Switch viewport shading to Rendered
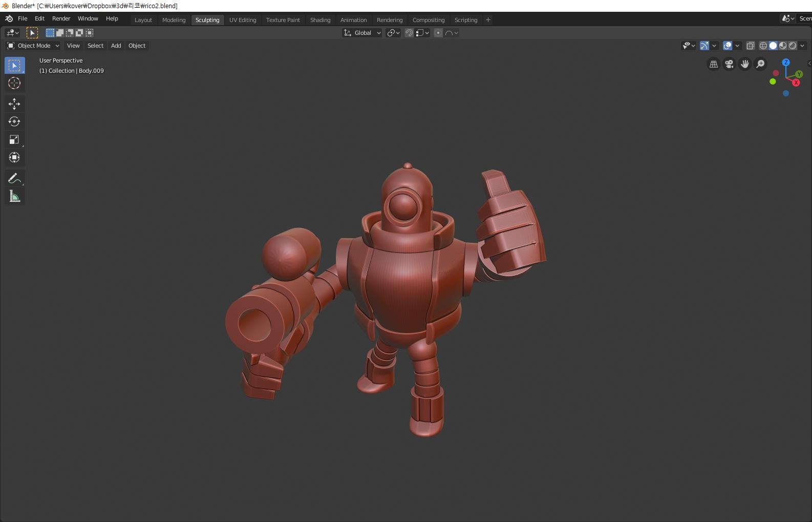This screenshot has width=812, height=522. [793, 46]
